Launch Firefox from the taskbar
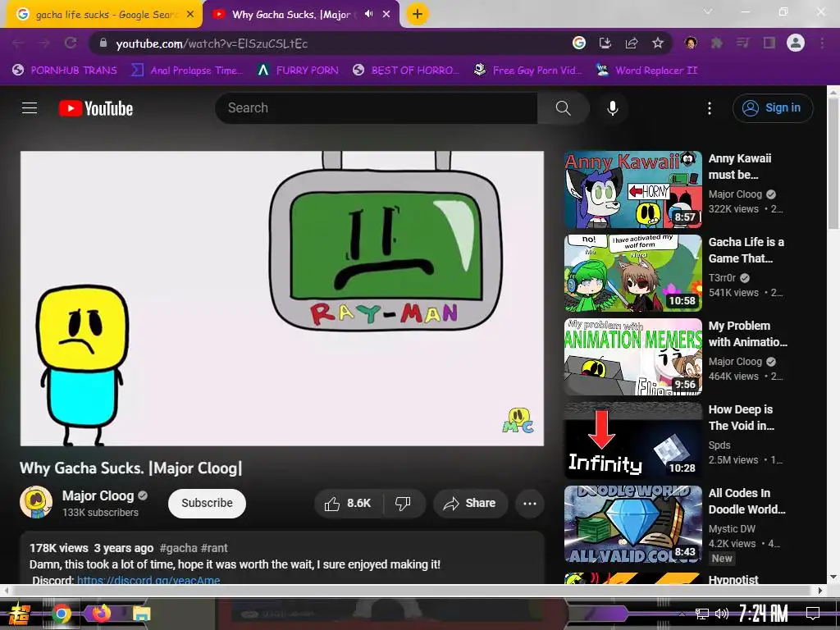This screenshot has height=630, width=840. (x=101, y=613)
